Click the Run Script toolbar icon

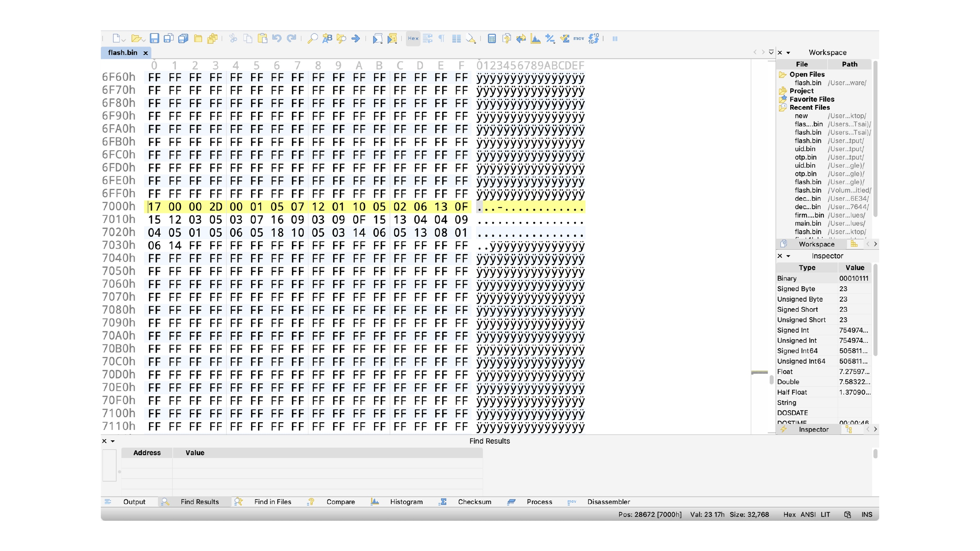[x=377, y=38]
